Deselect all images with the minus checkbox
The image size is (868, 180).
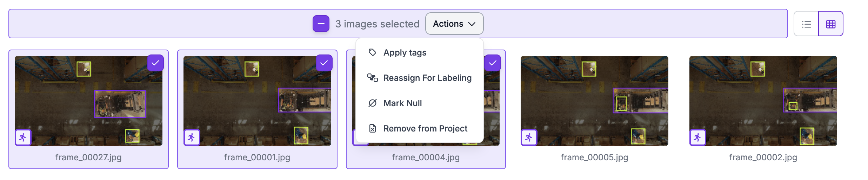[321, 24]
